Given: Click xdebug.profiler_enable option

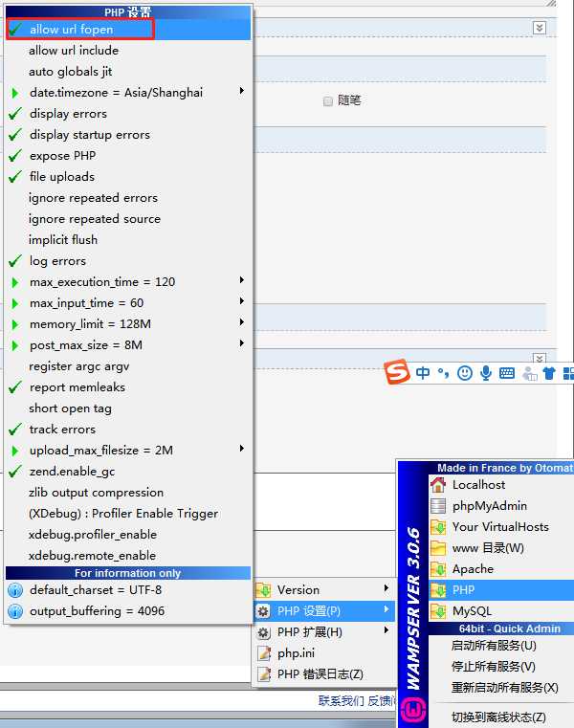Looking at the screenshot, I should pyautogui.click(x=128, y=535).
